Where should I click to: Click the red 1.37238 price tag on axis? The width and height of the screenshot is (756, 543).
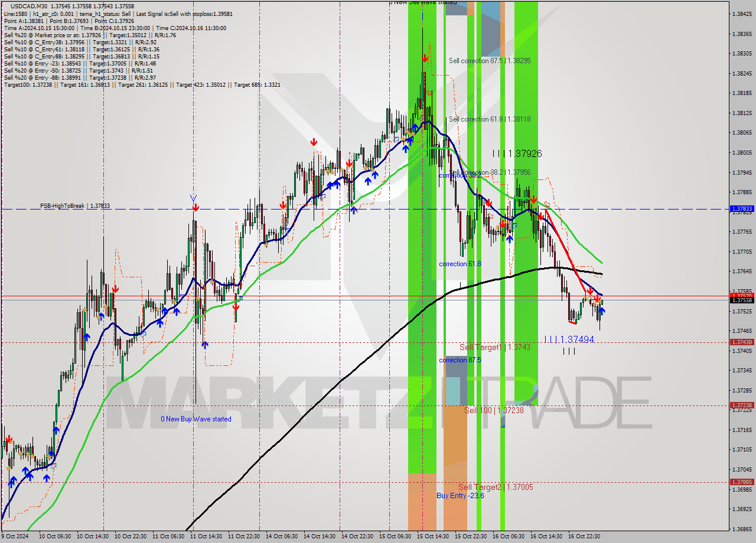coord(742,405)
